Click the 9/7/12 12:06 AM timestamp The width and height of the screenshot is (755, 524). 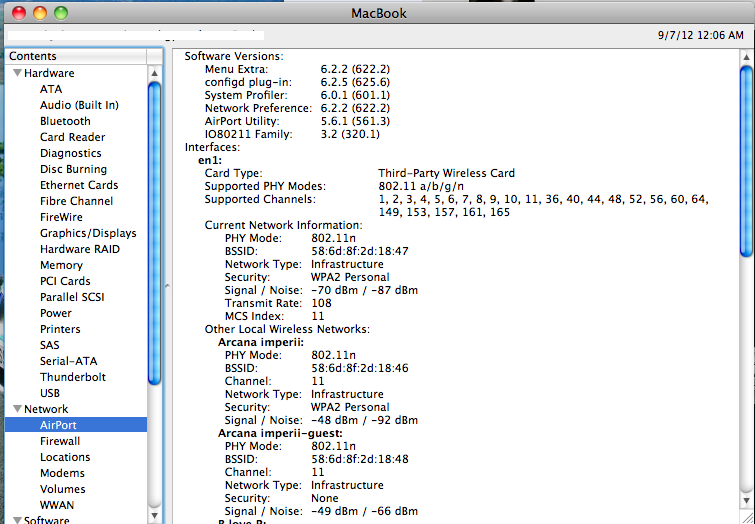tap(701, 35)
